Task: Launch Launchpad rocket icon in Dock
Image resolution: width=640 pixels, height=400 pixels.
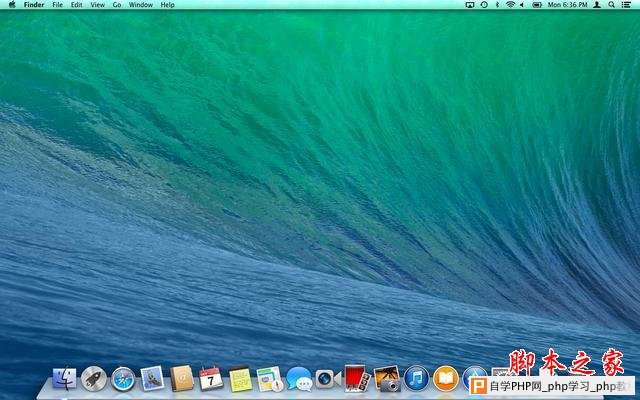Action: coord(94,379)
